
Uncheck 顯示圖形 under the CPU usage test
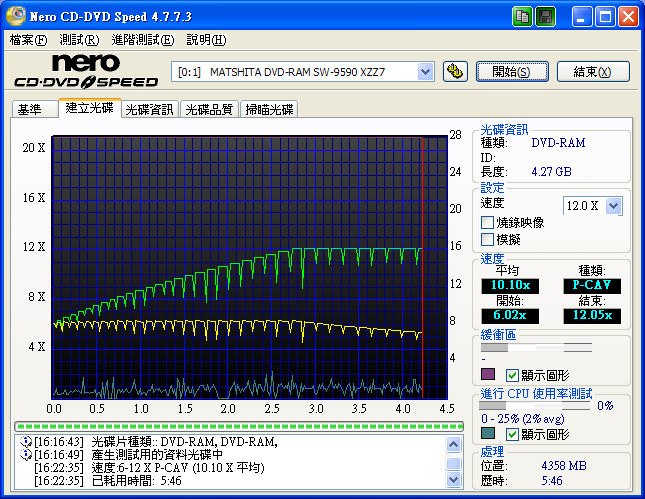(x=513, y=434)
